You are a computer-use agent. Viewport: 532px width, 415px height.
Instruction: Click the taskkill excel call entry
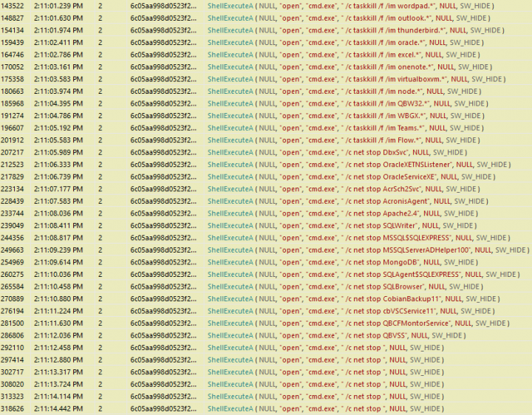click(x=266, y=55)
